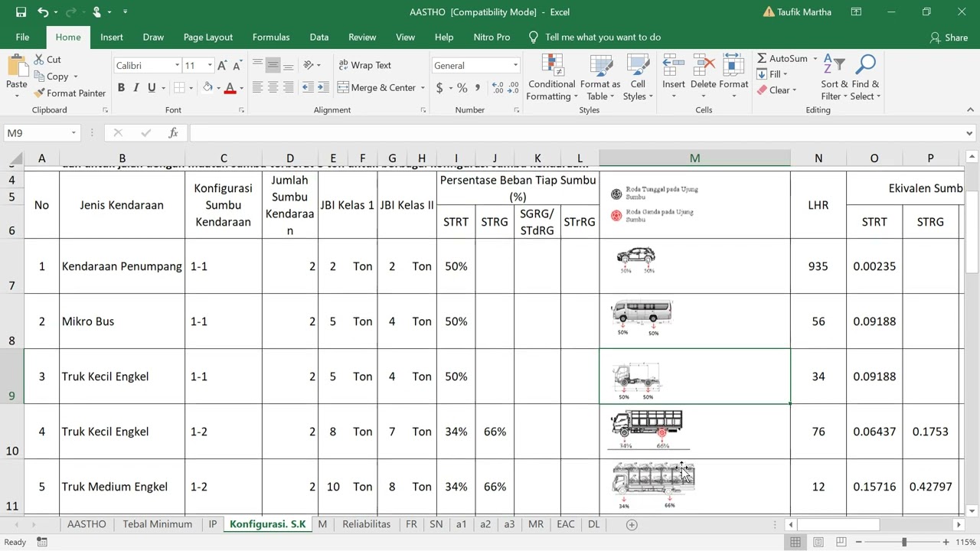Apply percent style to the cell

click(462, 87)
